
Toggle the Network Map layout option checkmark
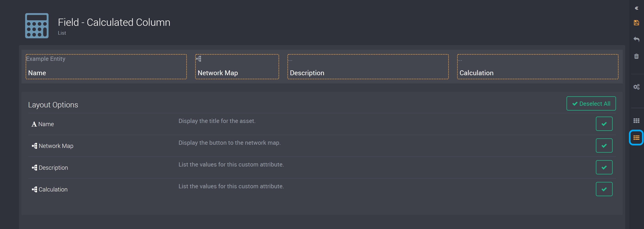[x=604, y=146]
